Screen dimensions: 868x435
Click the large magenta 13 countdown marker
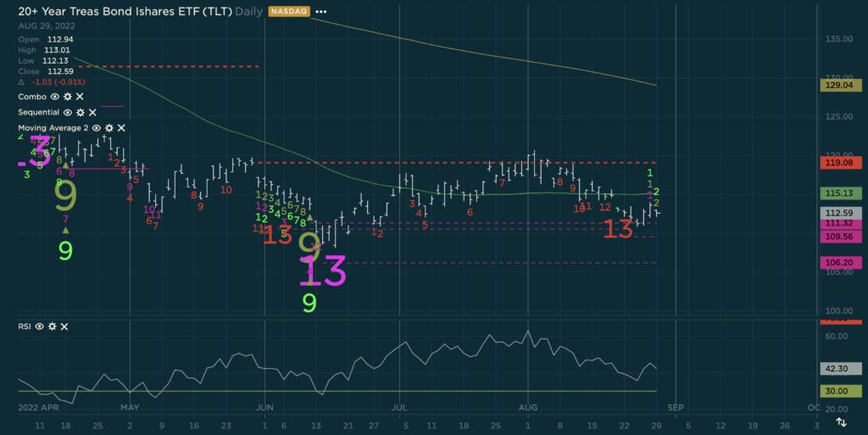[323, 270]
